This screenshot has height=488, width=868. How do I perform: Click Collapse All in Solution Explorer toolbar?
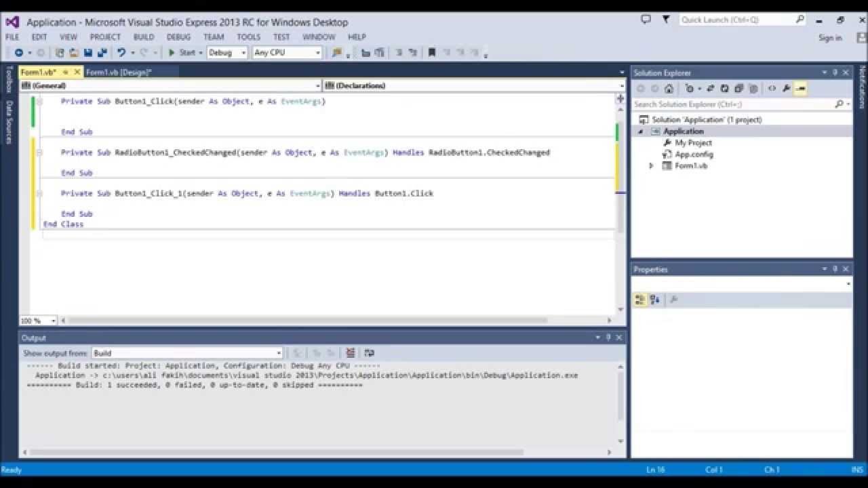[x=738, y=88]
